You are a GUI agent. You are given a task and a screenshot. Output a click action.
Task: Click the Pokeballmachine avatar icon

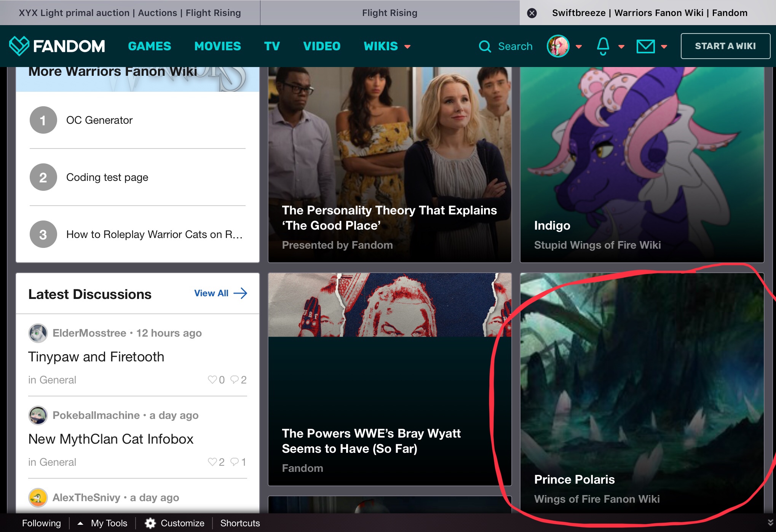pyautogui.click(x=38, y=415)
